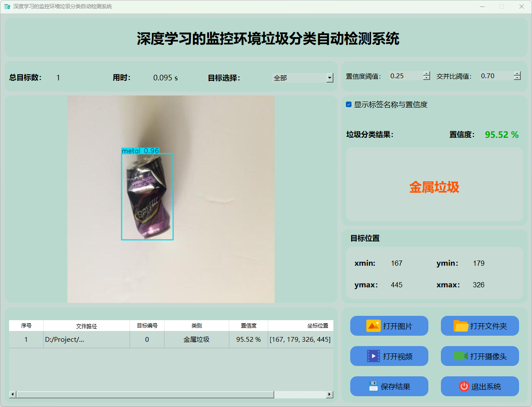The width and height of the screenshot is (532, 407).
Task: Close the application window
Action: click(522, 6)
